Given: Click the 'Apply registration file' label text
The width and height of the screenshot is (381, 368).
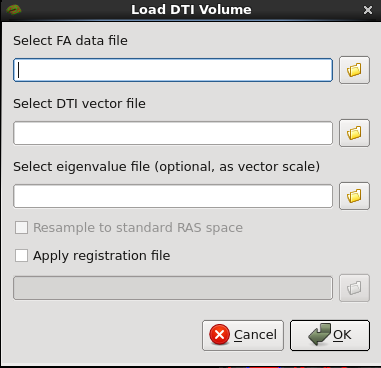Looking at the screenshot, I should (102, 256).
